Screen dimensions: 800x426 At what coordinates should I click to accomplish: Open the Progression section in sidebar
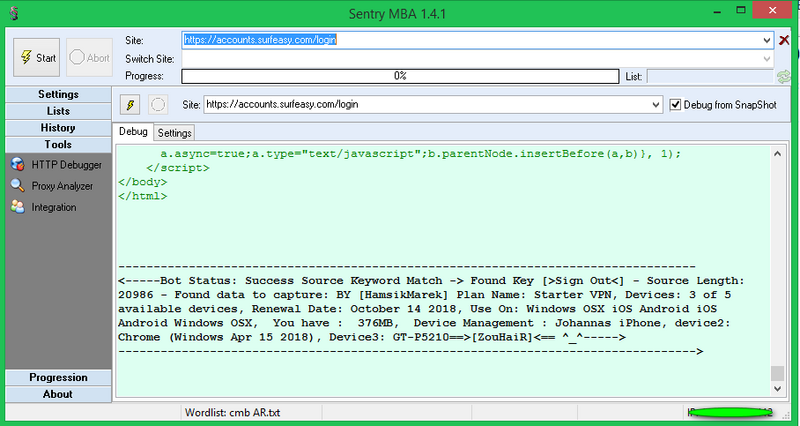point(58,378)
